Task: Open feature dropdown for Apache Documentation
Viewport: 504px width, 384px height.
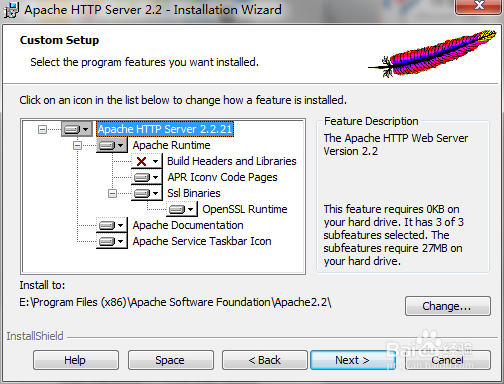Action: [x=112, y=225]
